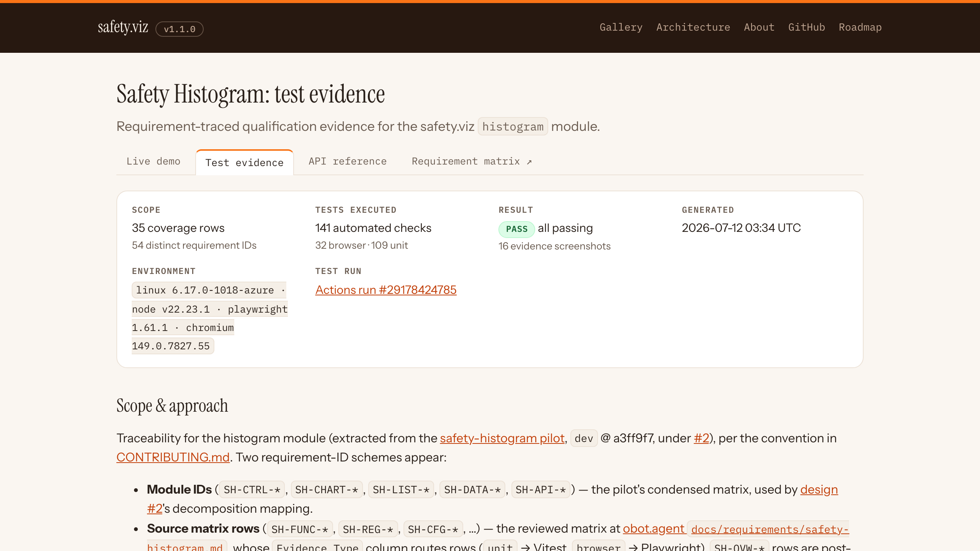
Task: Select the '35 coverage rows' text
Action: (178, 228)
